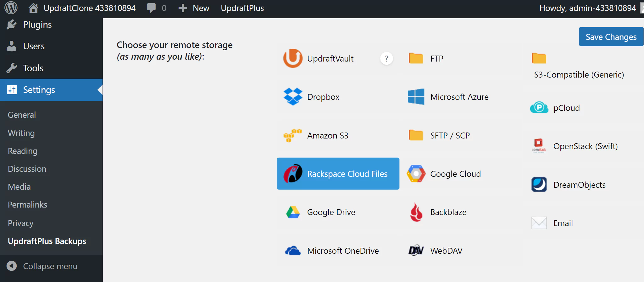The height and width of the screenshot is (282, 644).
Task: Select the Google Drive triangle icon
Action: click(293, 212)
